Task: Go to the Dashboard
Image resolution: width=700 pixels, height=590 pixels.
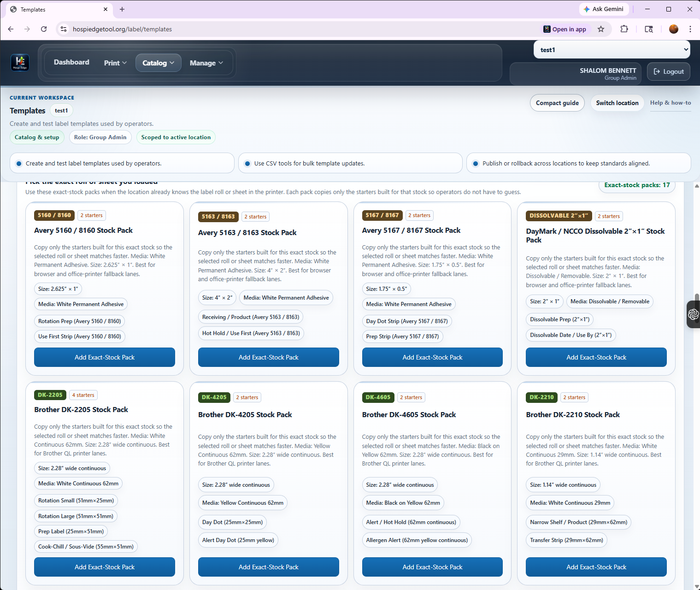Action: click(x=71, y=62)
